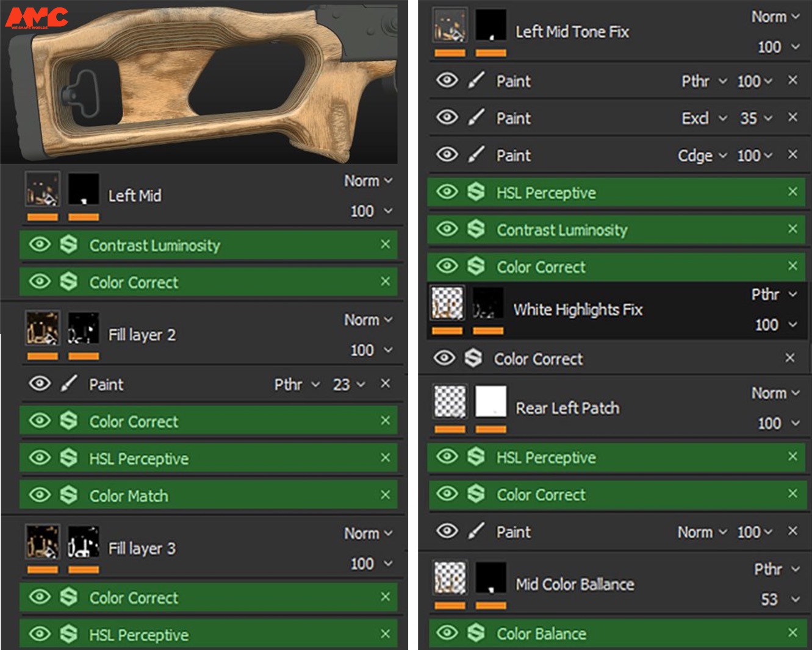Click the Fill layer 2 content thumbnail
812x650 pixels.
43,328
